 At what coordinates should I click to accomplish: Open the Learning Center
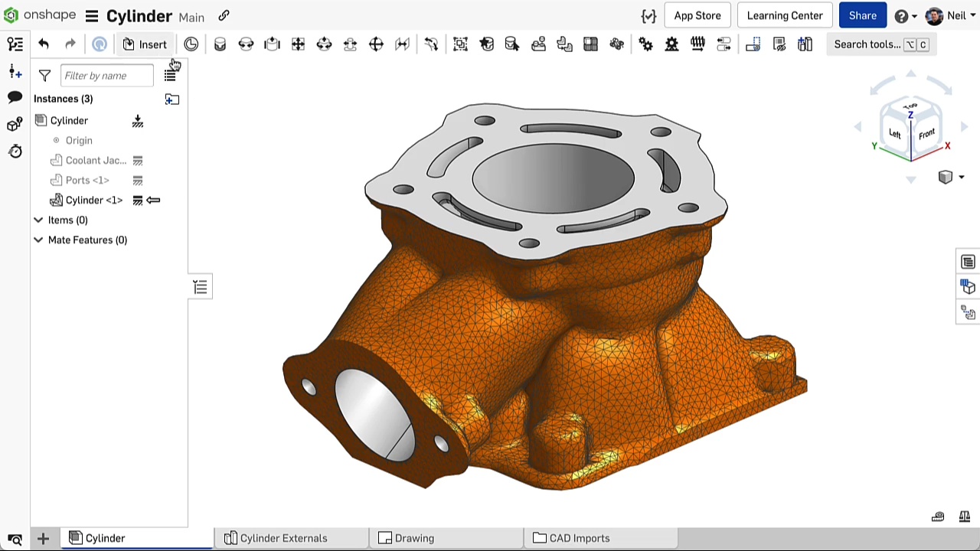784,15
